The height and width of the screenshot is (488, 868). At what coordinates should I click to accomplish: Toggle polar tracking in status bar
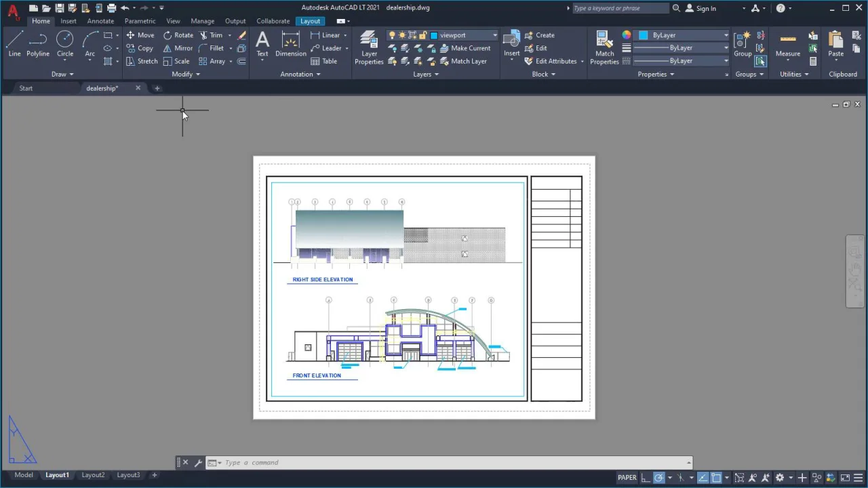coord(658,477)
